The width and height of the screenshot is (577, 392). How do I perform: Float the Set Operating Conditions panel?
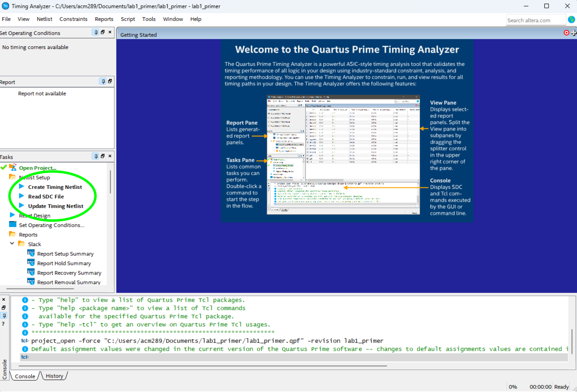103,32
